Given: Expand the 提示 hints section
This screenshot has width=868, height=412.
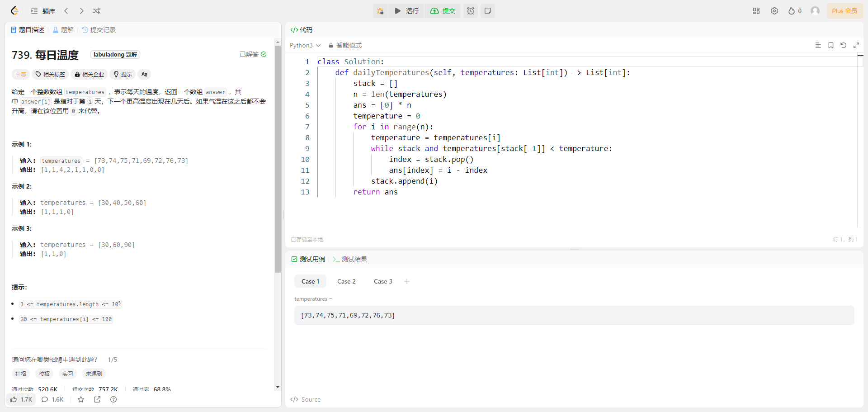Looking at the screenshot, I should click(123, 74).
